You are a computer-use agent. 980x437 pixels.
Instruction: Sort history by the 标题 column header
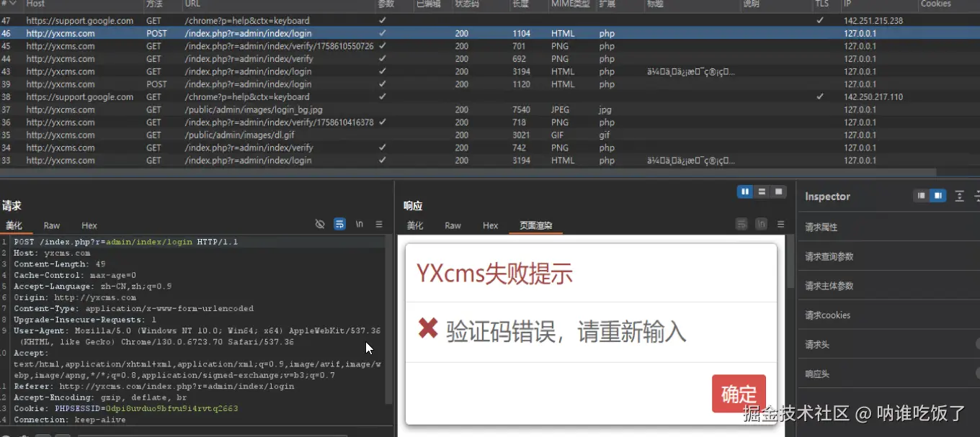click(655, 4)
